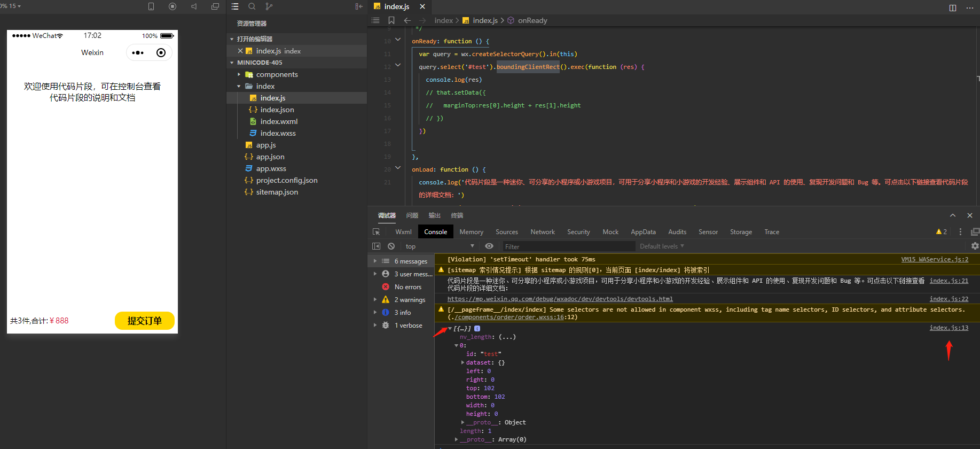The width and height of the screenshot is (980, 449).
Task: Mute simulator sound with speaker icon
Action: point(194,6)
